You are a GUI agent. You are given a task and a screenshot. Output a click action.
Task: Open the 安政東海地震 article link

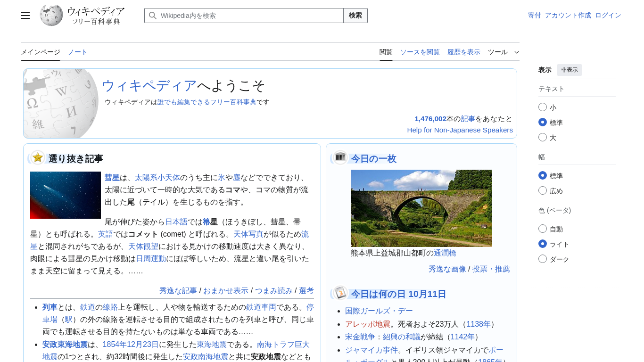[x=65, y=344]
